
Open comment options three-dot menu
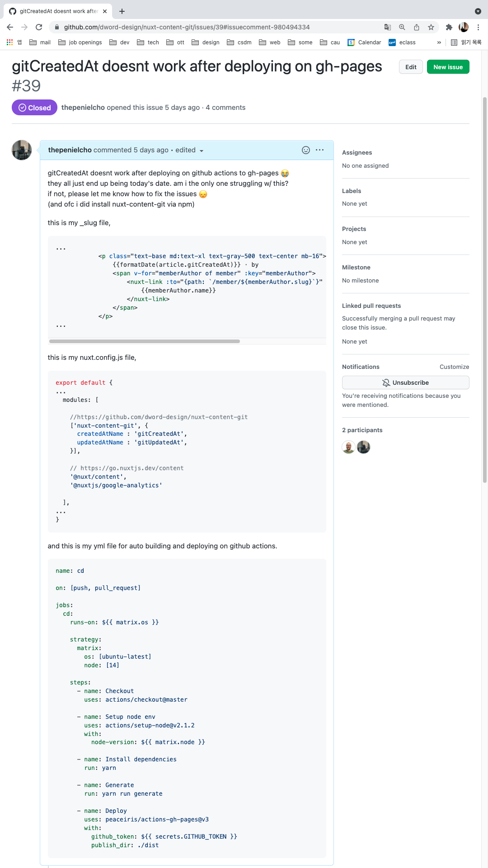[319, 150]
